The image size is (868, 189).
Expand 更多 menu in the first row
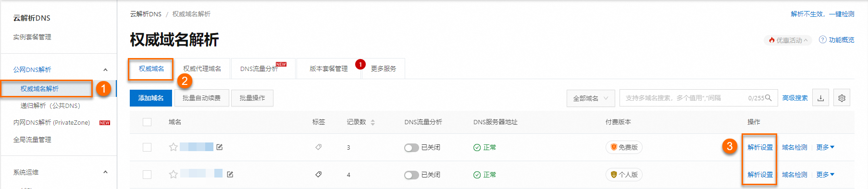click(x=825, y=147)
